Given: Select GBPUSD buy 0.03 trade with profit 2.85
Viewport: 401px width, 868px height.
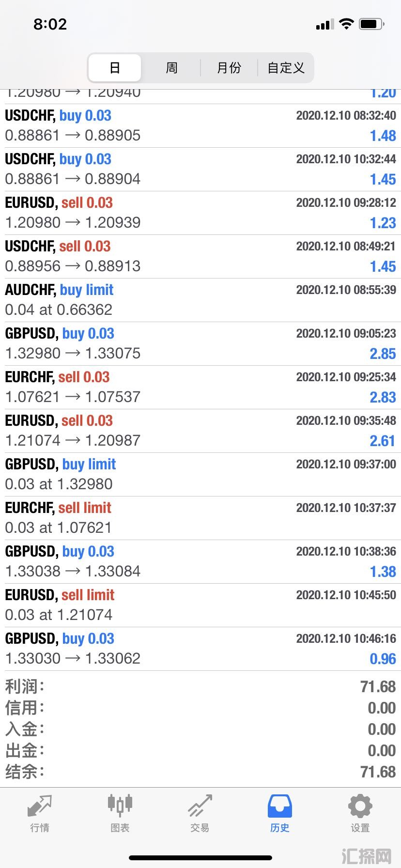Looking at the screenshot, I should coord(200,344).
